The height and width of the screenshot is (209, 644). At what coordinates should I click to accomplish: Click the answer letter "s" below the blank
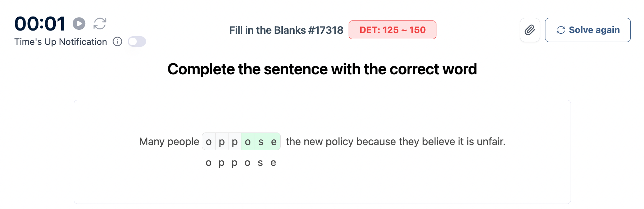coord(260,163)
